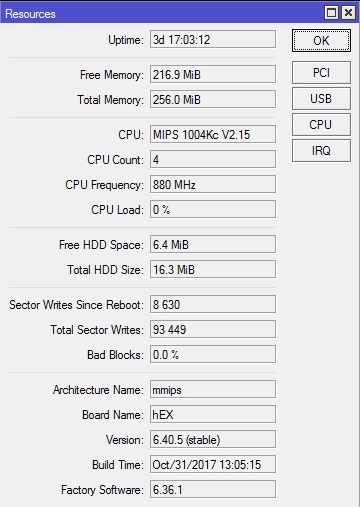
Task: Open the USB devices button
Action: (321, 98)
